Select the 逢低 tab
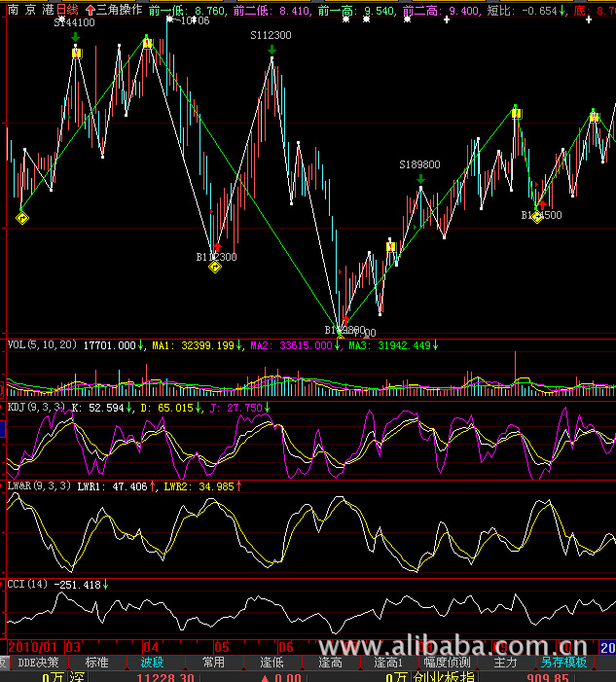 272,663
